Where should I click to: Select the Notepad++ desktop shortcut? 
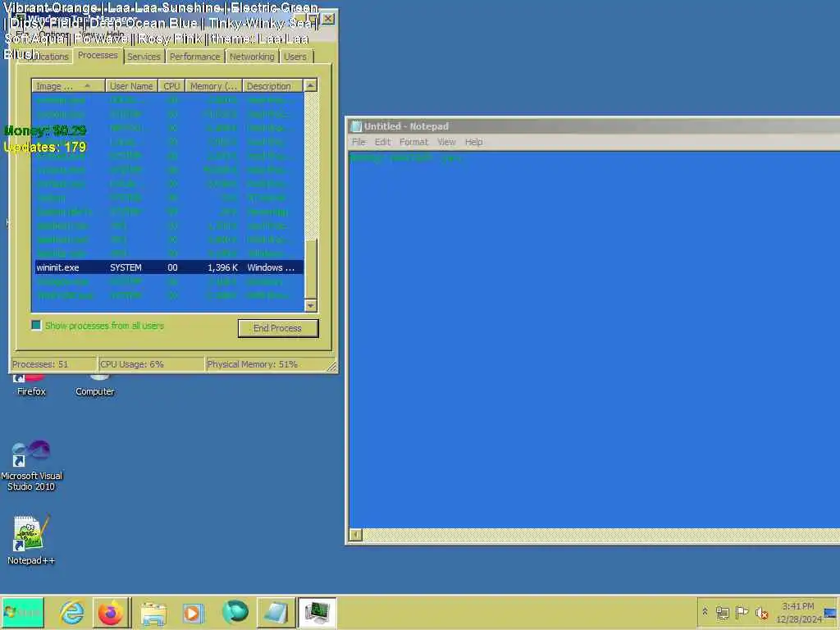coord(30,540)
